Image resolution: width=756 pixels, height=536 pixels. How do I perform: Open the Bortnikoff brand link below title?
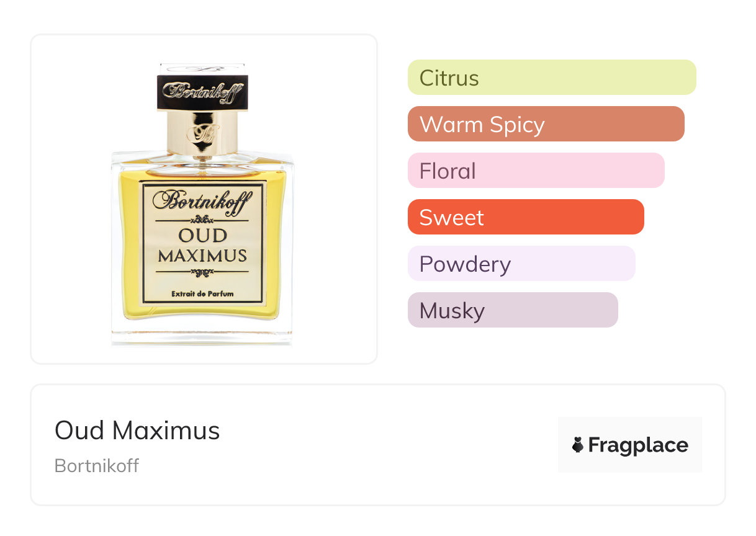[97, 466]
